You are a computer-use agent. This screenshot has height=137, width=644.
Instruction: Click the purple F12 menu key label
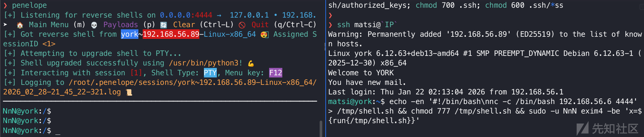point(276,73)
